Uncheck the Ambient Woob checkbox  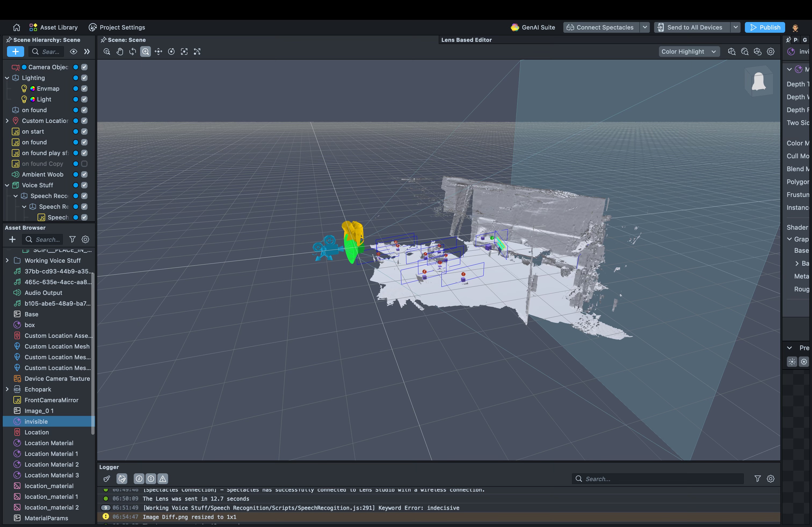pyautogui.click(x=85, y=174)
